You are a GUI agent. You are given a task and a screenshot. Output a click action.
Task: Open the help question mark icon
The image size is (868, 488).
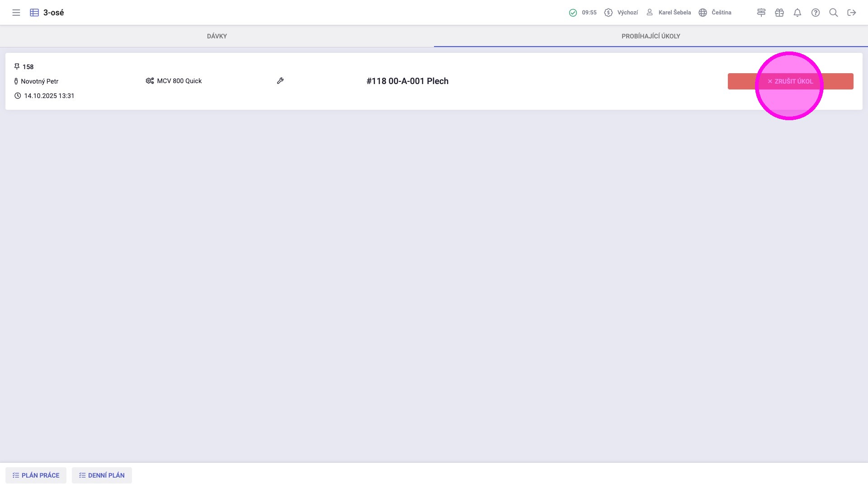tap(816, 13)
